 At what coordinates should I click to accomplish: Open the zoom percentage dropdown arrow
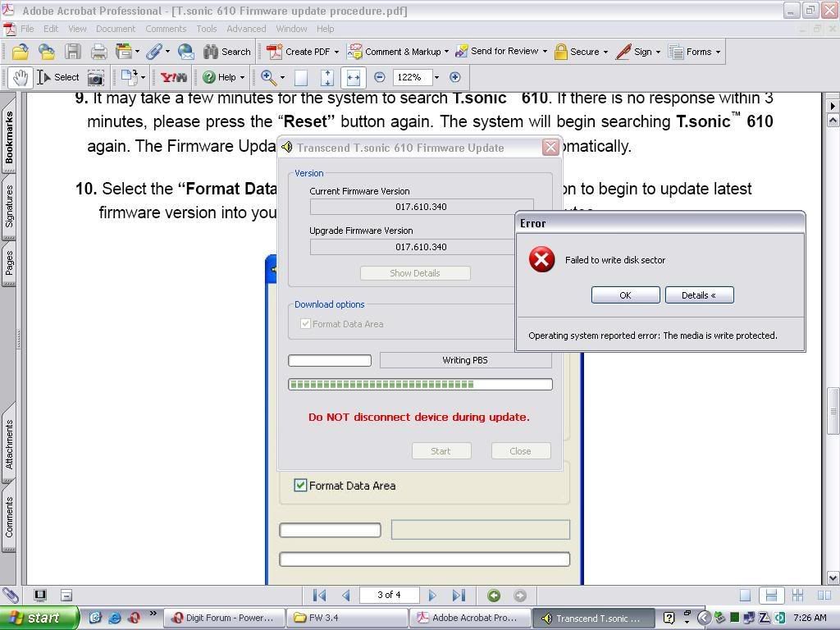pyautogui.click(x=436, y=77)
